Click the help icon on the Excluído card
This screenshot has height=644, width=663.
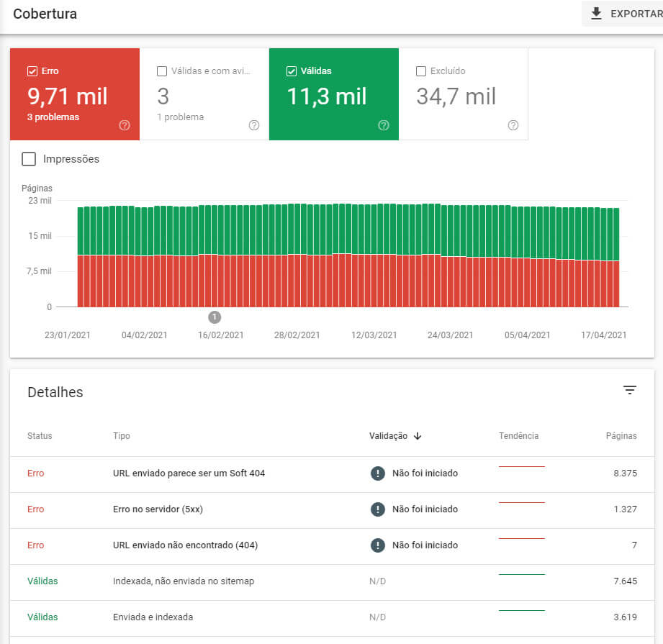[513, 124]
